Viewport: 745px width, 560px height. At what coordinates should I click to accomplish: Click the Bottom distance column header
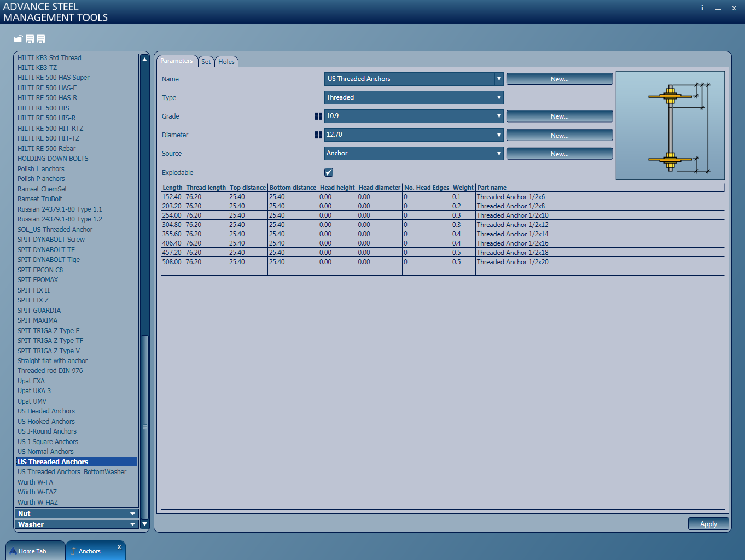293,188
